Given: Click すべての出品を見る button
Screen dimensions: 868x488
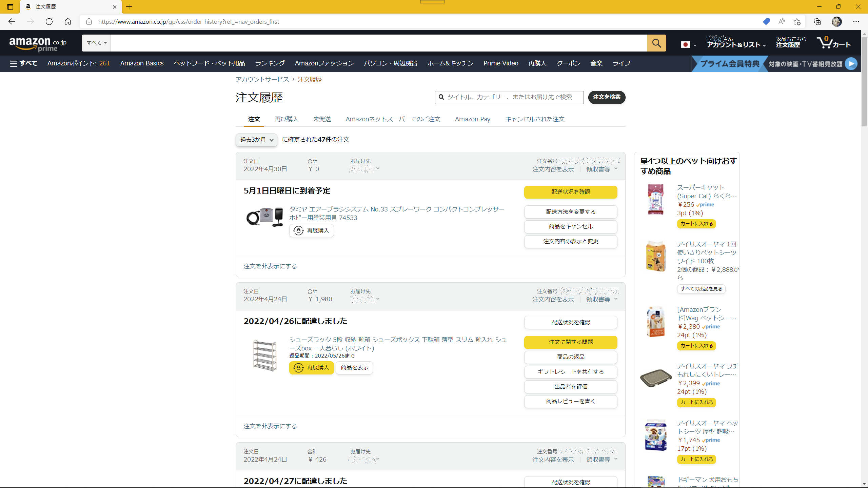Looking at the screenshot, I should point(701,289).
